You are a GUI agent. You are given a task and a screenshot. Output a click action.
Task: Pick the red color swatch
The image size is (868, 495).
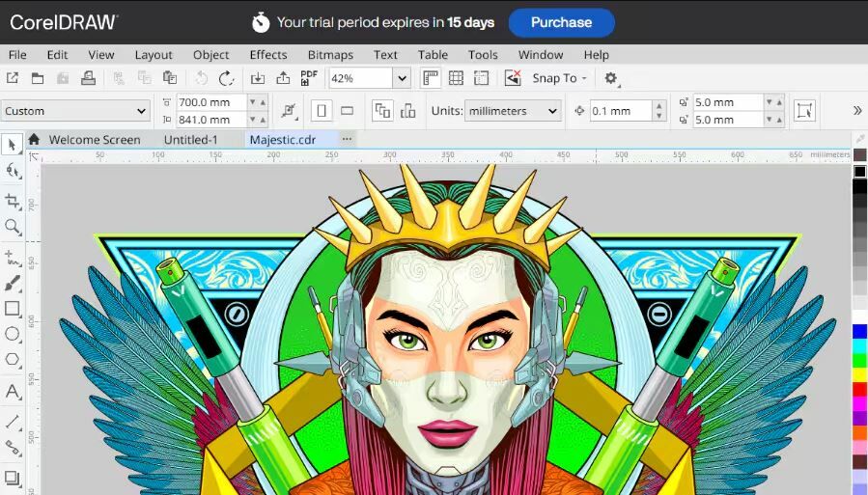click(x=859, y=390)
